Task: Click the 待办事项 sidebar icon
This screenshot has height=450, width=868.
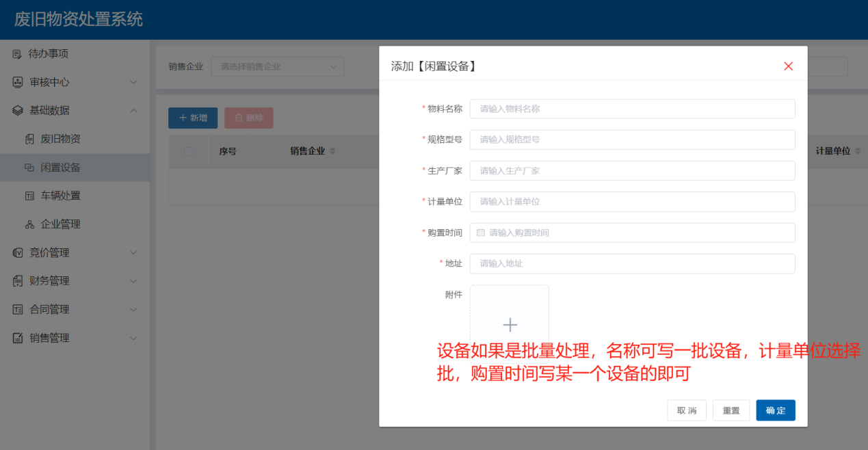Action: point(17,54)
